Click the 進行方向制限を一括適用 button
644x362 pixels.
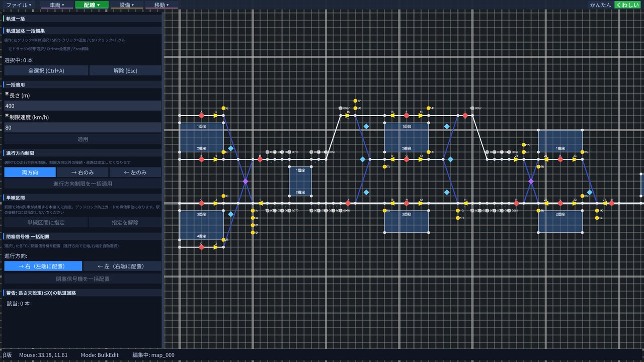pyautogui.click(x=83, y=184)
